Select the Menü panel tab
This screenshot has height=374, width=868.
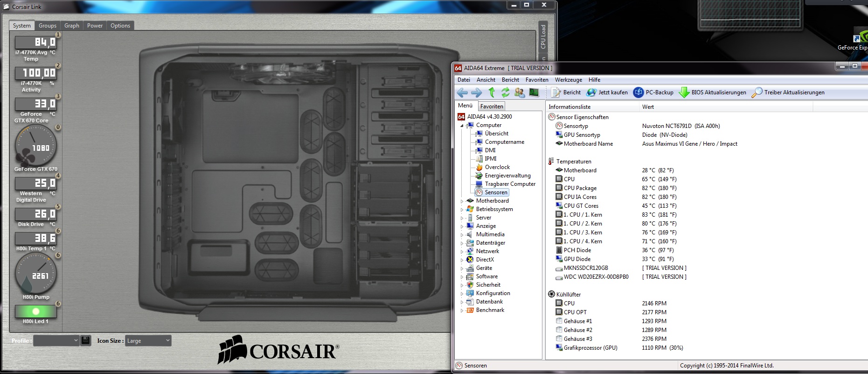[x=465, y=106]
